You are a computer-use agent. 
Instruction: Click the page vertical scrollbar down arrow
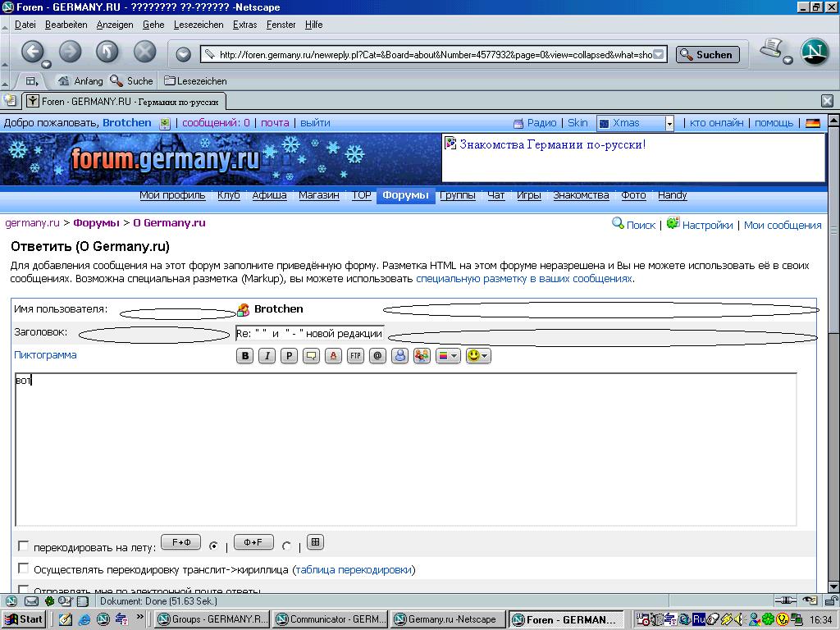(833, 587)
